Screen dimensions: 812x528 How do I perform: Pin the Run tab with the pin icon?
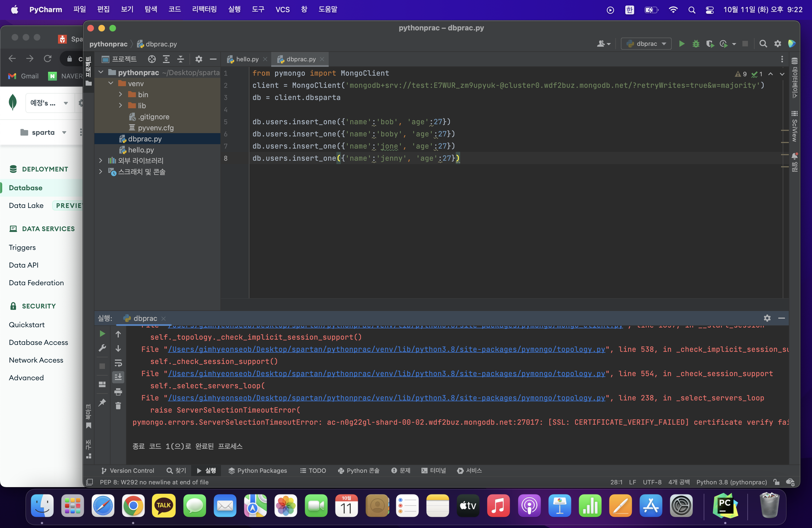pyautogui.click(x=102, y=402)
